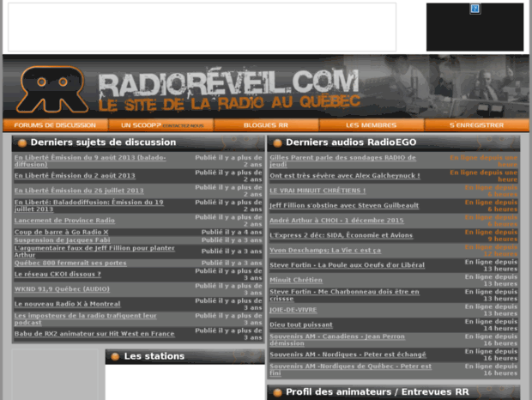
Task: Open L'argumentaire faux de Jeff Fillion topic
Action: point(94,252)
